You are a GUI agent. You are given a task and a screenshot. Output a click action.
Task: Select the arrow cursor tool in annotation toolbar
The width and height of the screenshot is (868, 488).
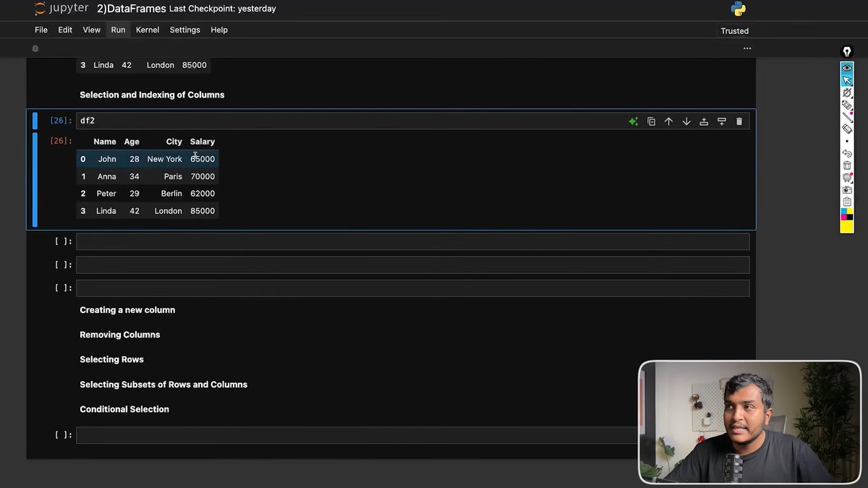(x=846, y=80)
